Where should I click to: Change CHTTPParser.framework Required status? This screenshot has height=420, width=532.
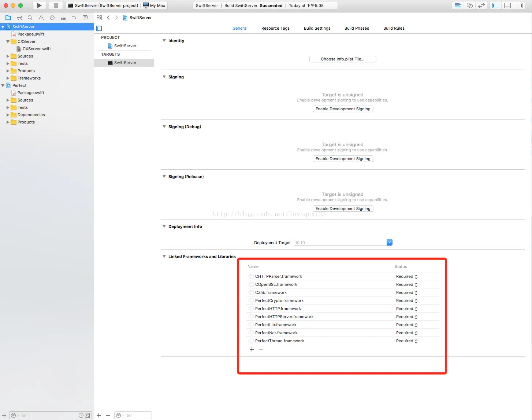(x=407, y=276)
